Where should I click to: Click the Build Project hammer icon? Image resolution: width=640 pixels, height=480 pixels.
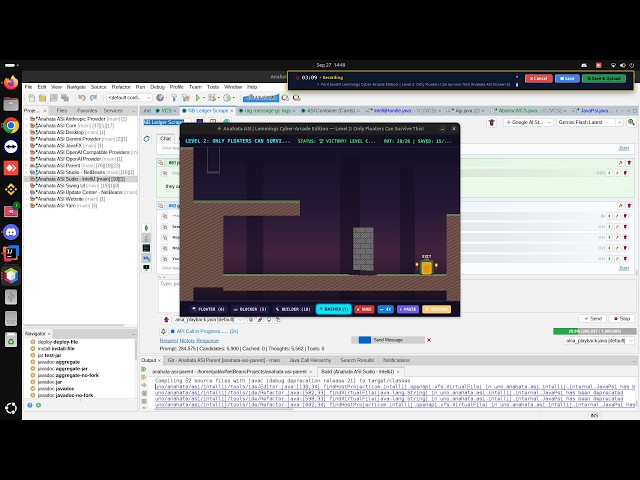click(x=174, y=98)
